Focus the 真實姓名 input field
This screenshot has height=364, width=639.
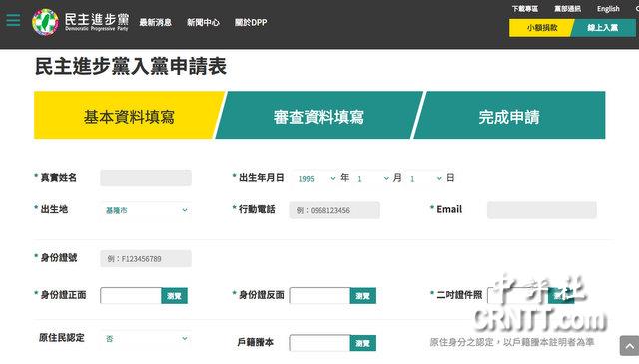(146, 178)
